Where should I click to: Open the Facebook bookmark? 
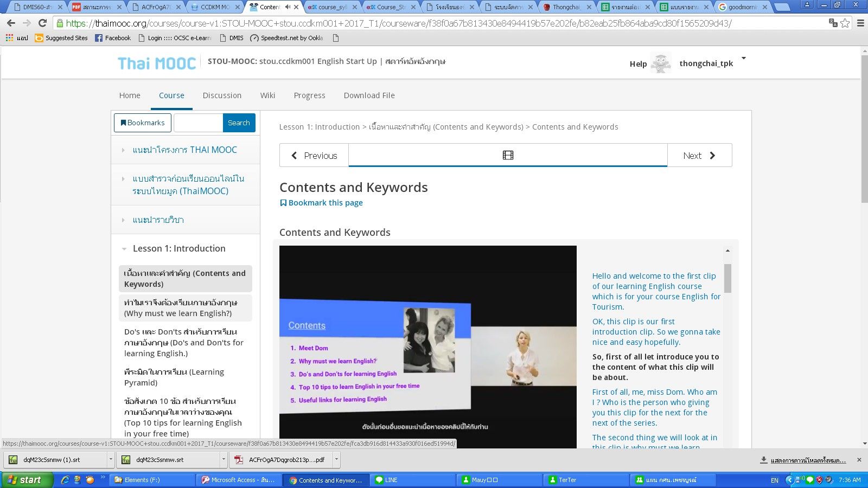click(113, 38)
